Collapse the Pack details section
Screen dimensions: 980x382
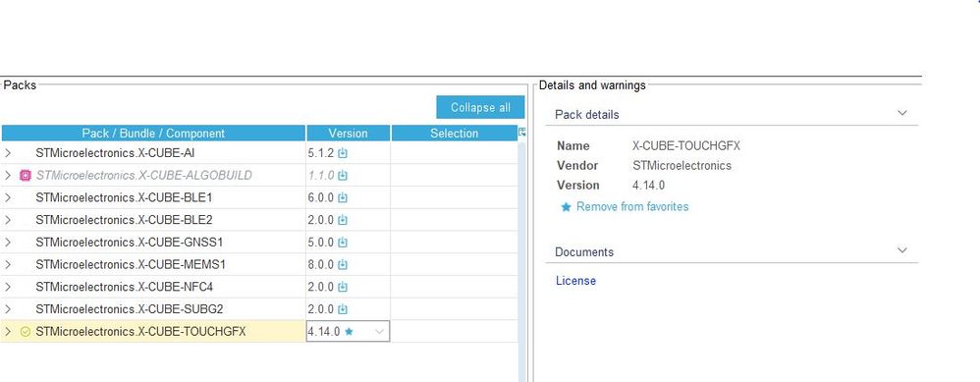pyautogui.click(x=901, y=113)
